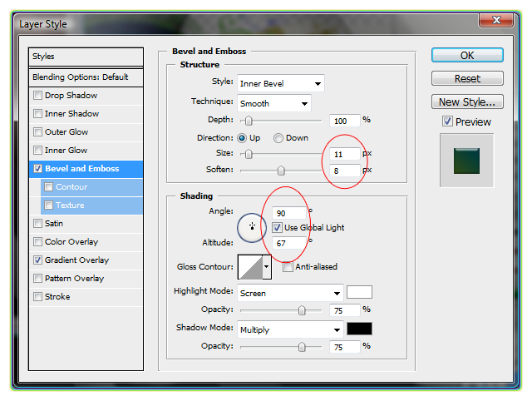Click the style preview thumbnail
532x401 pixels.
coord(467,161)
